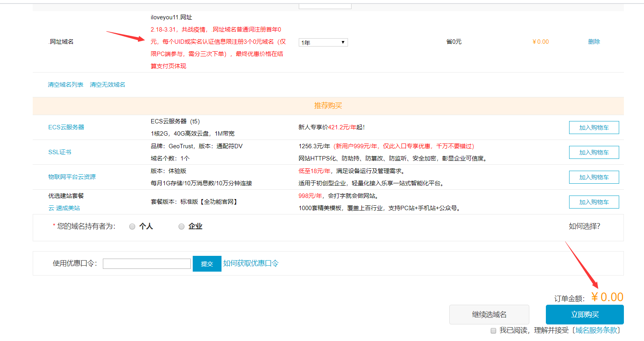Click the 订单金额 ¥0.00 total
Image resolution: width=644 pixels, height=341 pixels.
(607, 297)
